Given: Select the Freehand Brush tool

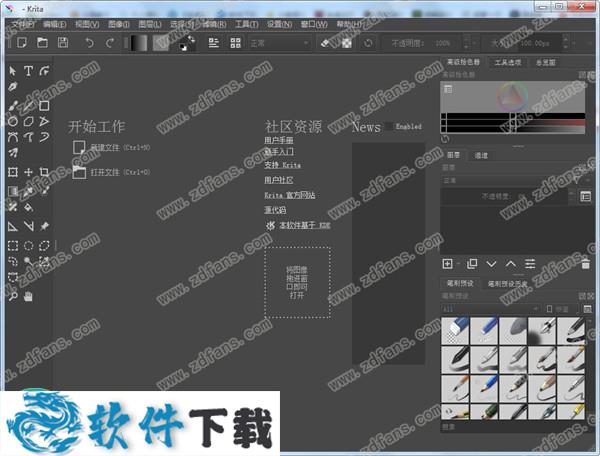Looking at the screenshot, I should tap(12, 105).
